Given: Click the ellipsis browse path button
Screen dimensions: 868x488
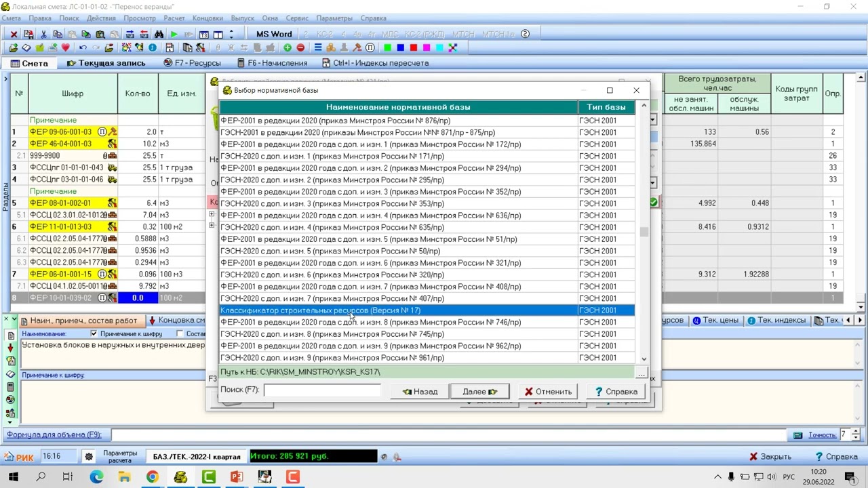Looking at the screenshot, I should click(x=641, y=372).
